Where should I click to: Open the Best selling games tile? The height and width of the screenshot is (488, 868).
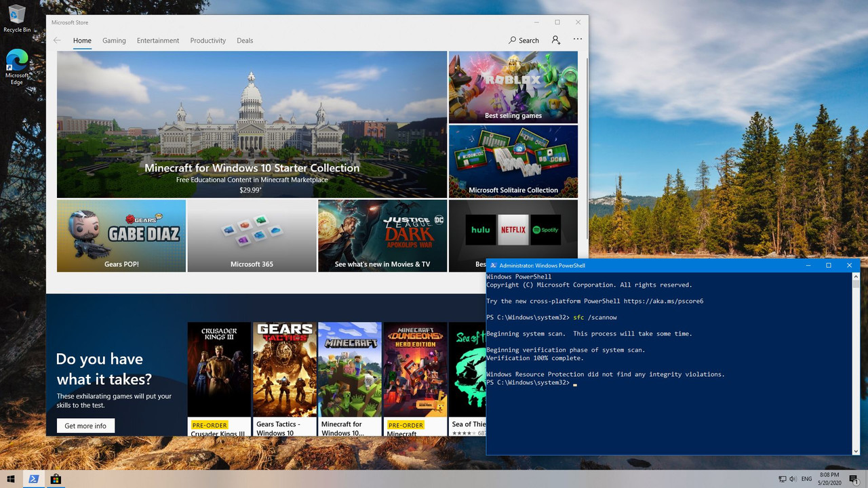[513, 87]
